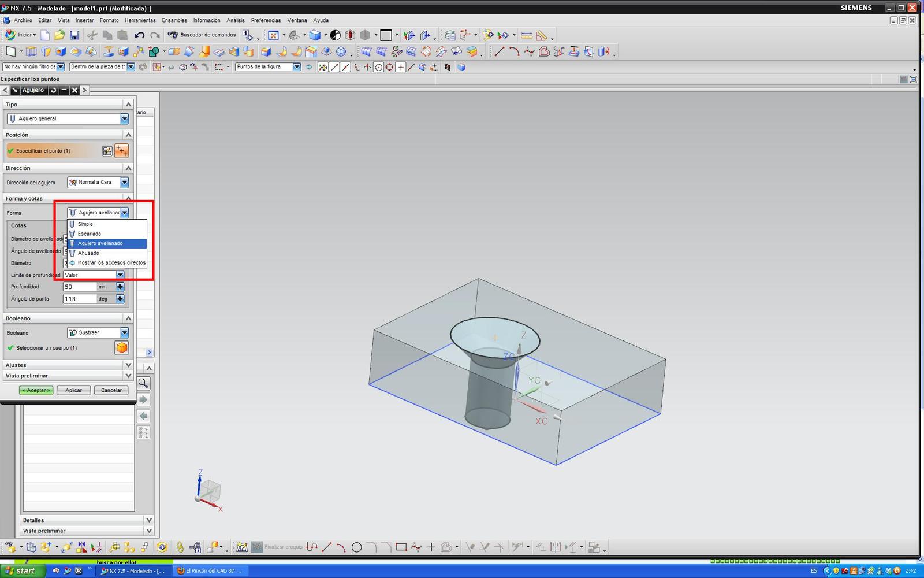Redo the last undone action
Image resolution: width=924 pixels, height=578 pixels.
(x=155, y=35)
